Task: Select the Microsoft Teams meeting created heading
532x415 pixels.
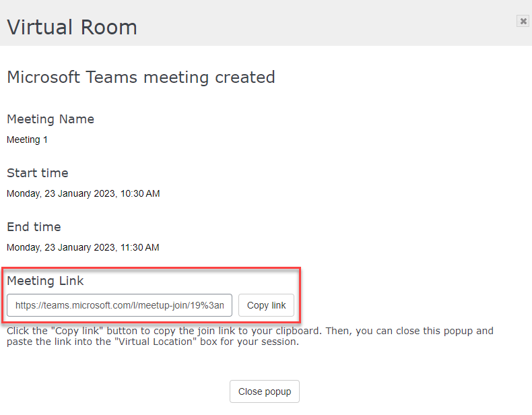Action: pos(141,77)
